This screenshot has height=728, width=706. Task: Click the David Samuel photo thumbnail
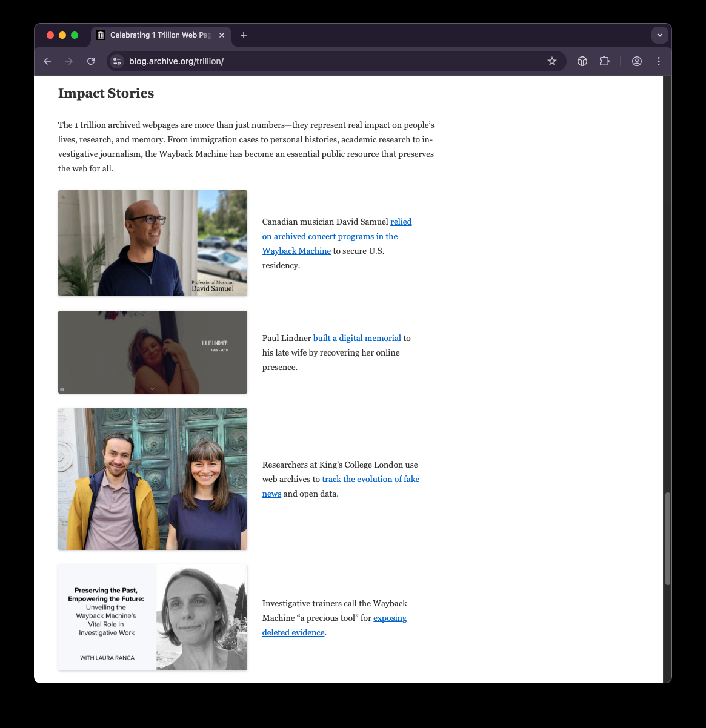tap(153, 243)
